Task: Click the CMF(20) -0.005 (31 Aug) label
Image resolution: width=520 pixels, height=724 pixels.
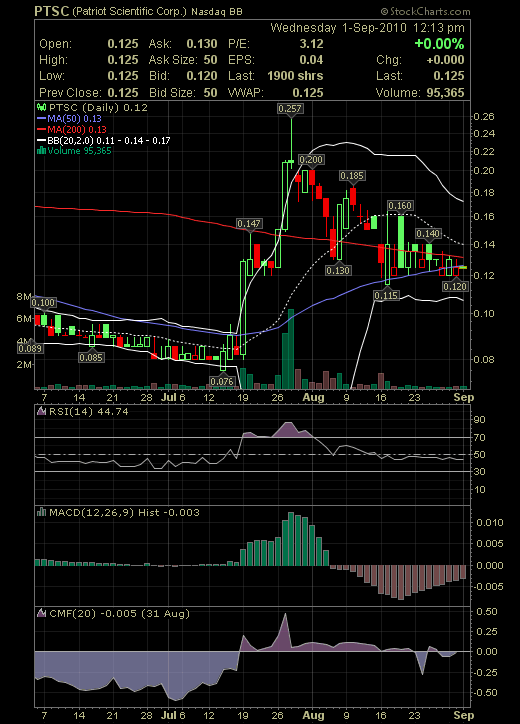Action: [119, 614]
